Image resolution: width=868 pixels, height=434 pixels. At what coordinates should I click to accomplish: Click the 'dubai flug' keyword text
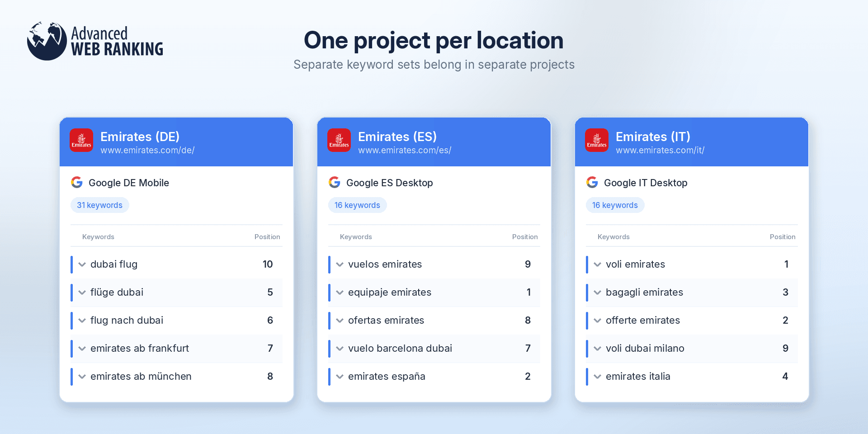[114, 264]
